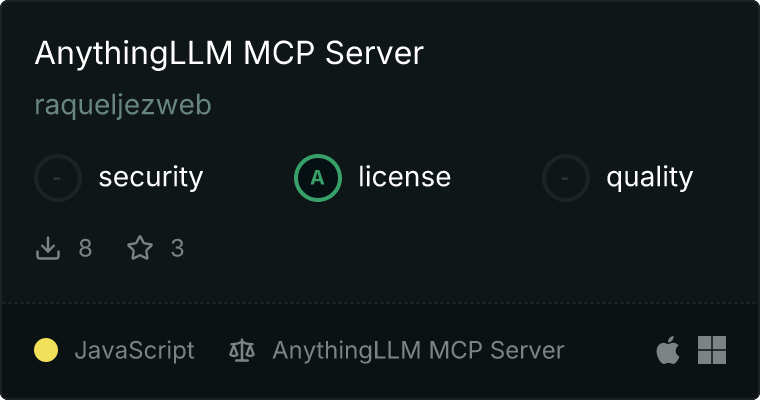Click the Windows platform icon

point(712,350)
